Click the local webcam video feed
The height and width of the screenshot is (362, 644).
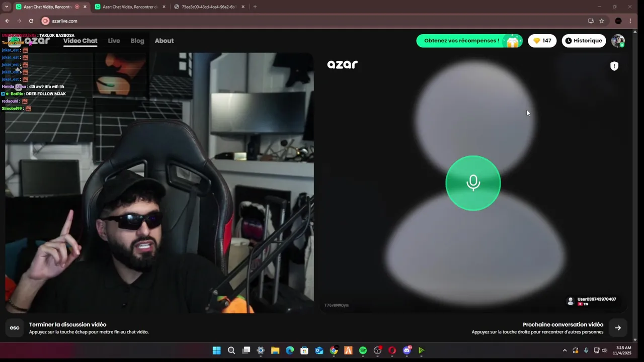point(159,183)
